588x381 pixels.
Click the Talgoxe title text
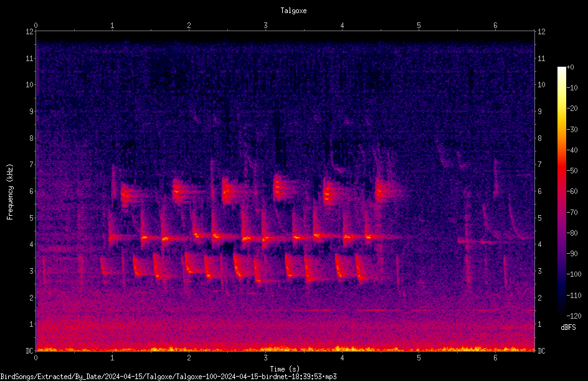(293, 11)
